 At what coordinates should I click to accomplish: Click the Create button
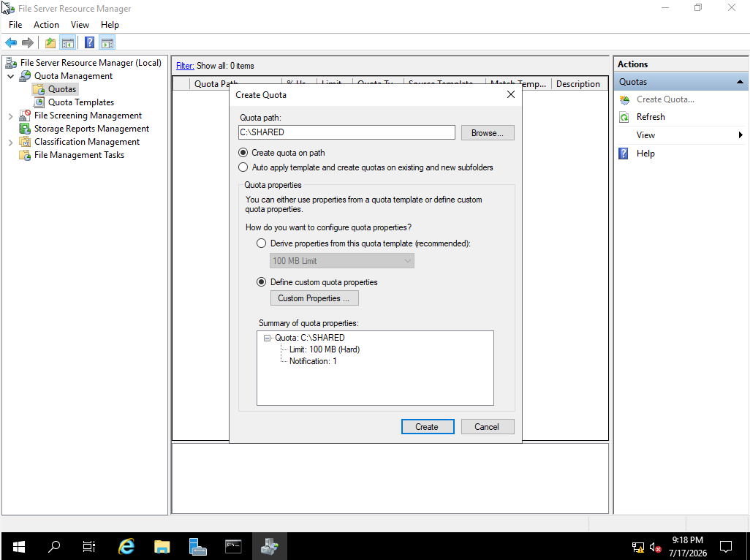tap(428, 426)
